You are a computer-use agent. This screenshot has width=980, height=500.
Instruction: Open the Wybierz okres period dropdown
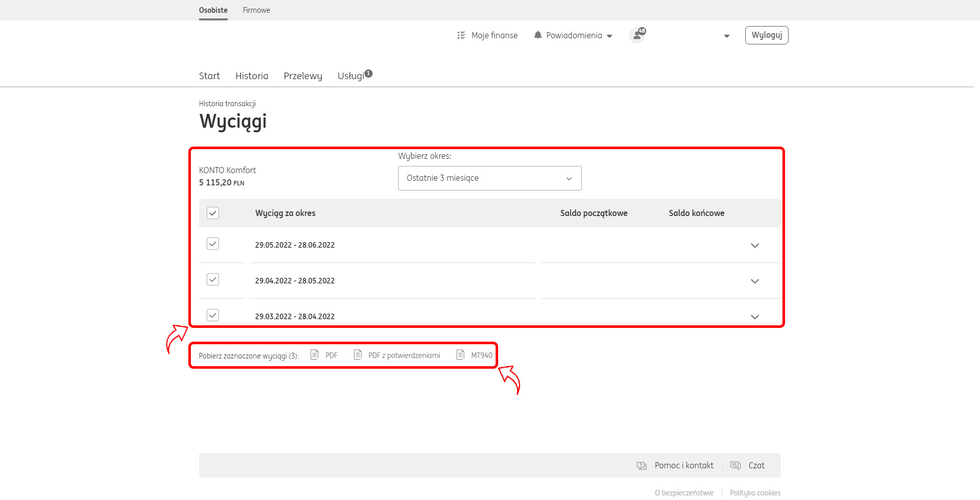tap(489, 178)
